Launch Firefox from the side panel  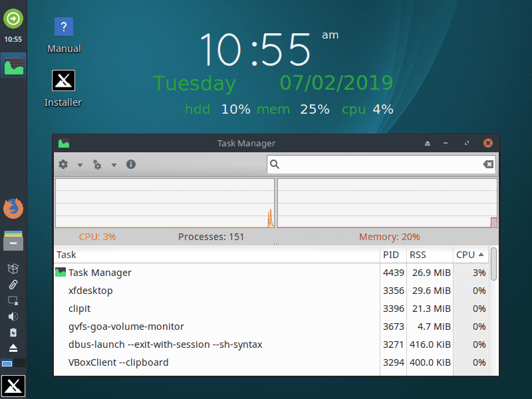(13, 208)
